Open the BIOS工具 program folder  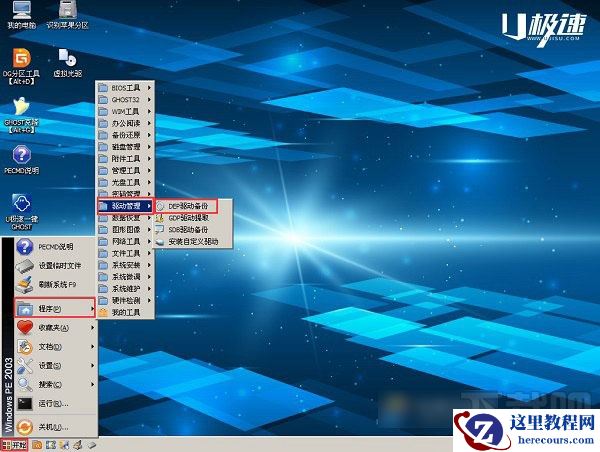(125, 88)
